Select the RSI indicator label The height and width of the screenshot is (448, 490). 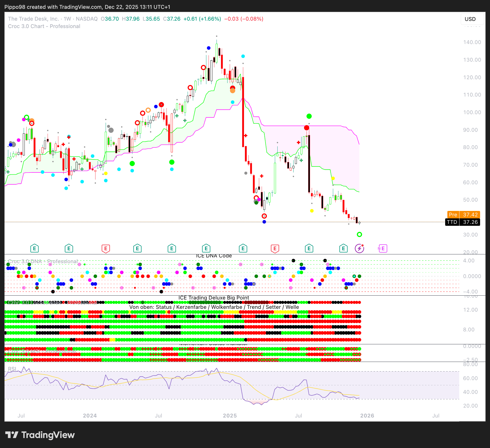point(12,369)
